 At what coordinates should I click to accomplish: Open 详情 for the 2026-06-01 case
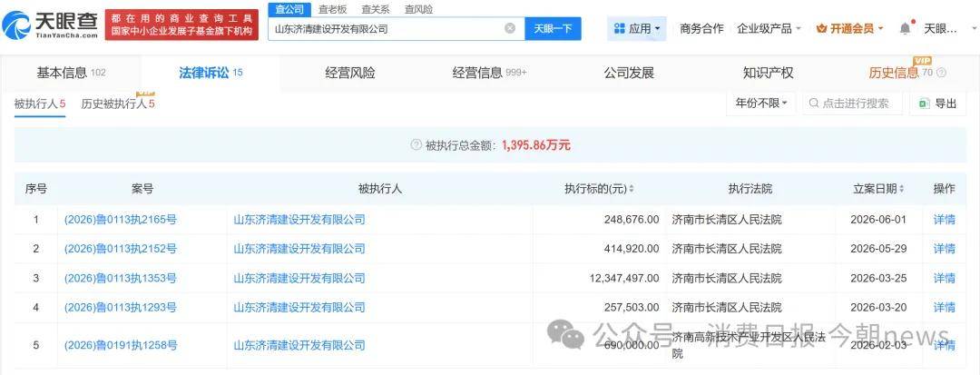pyautogui.click(x=944, y=220)
